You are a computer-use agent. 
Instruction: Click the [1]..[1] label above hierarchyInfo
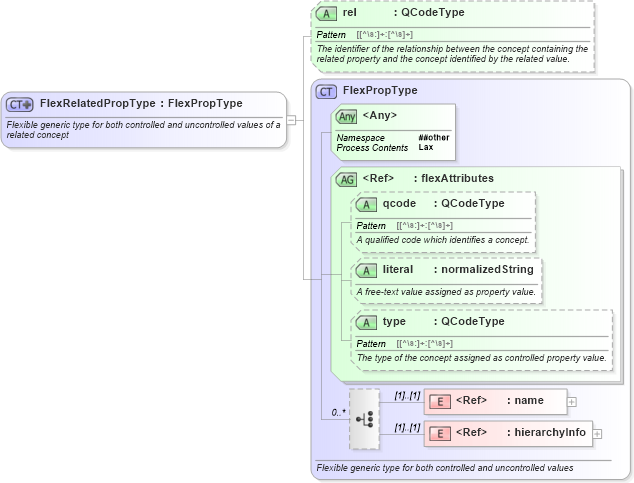pos(407,428)
